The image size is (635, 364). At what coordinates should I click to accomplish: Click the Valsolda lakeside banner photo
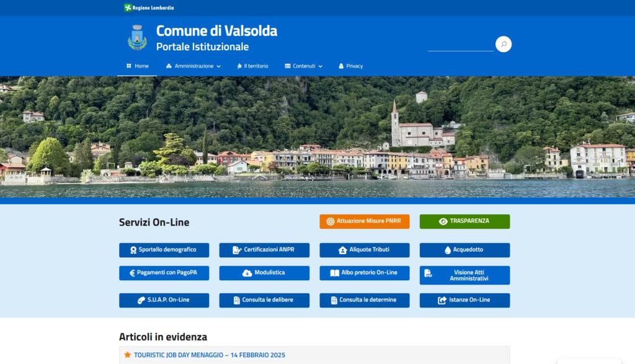point(317,137)
